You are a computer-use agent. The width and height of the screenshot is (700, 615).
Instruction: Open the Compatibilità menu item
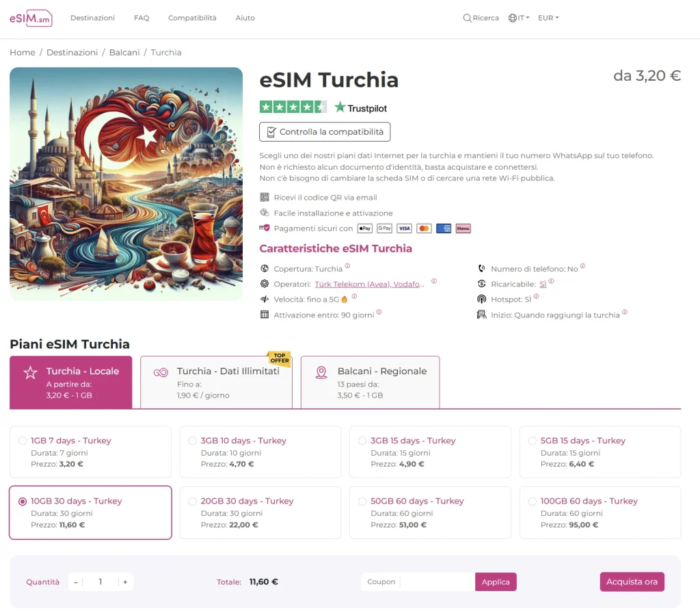click(x=192, y=18)
